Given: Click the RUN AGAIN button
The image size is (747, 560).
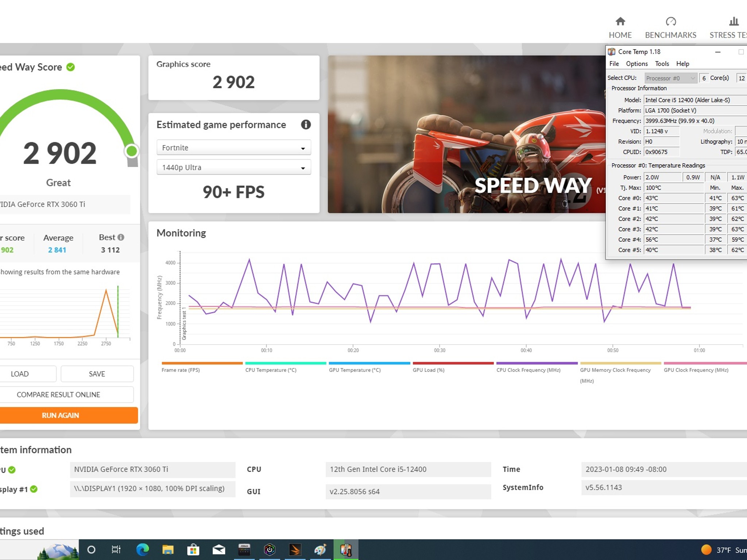Looking at the screenshot, I should pyautogui.click(x=60, y=415).
